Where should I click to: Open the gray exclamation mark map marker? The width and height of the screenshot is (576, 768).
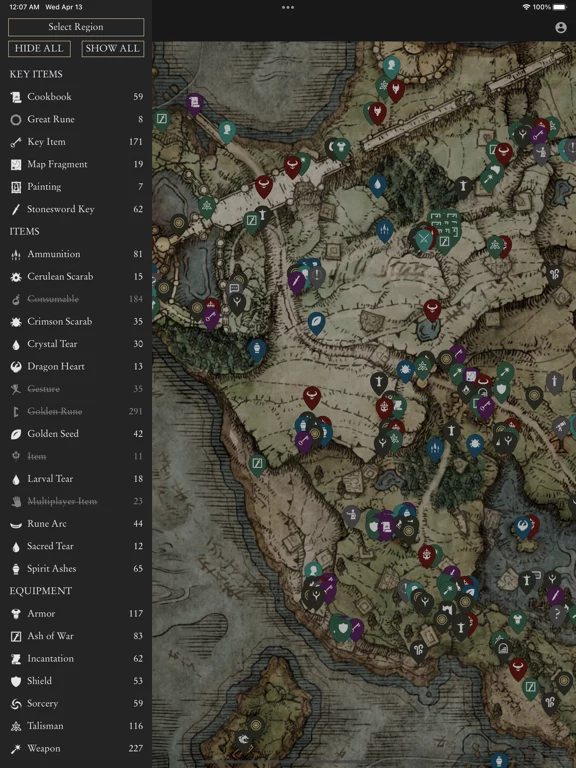pos(317,275)
